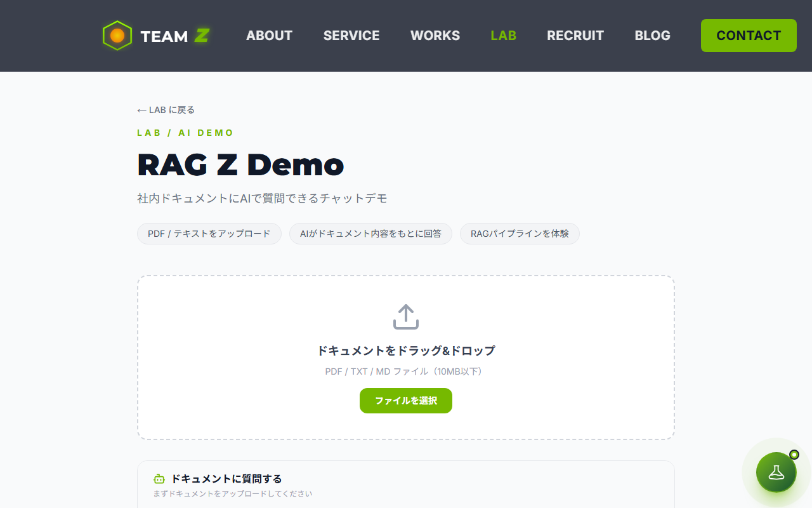Open the RECRUIT page
This screenshot has width=812, height=508.
tap(575, 36)
